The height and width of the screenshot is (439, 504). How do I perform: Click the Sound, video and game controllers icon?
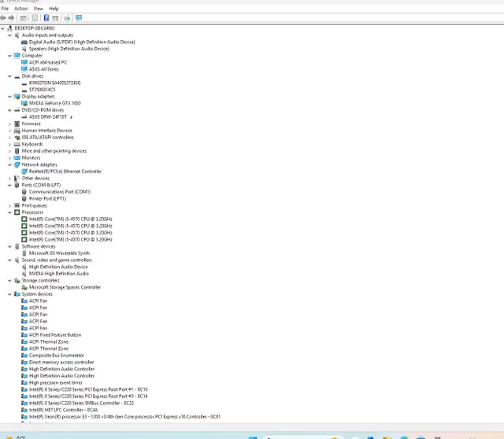pyautogui.click(x=17, y=260)
